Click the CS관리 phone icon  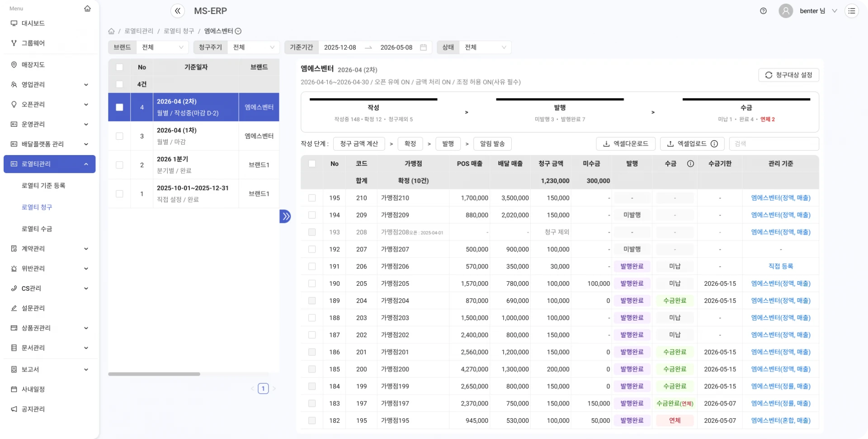tap(14, 288)
